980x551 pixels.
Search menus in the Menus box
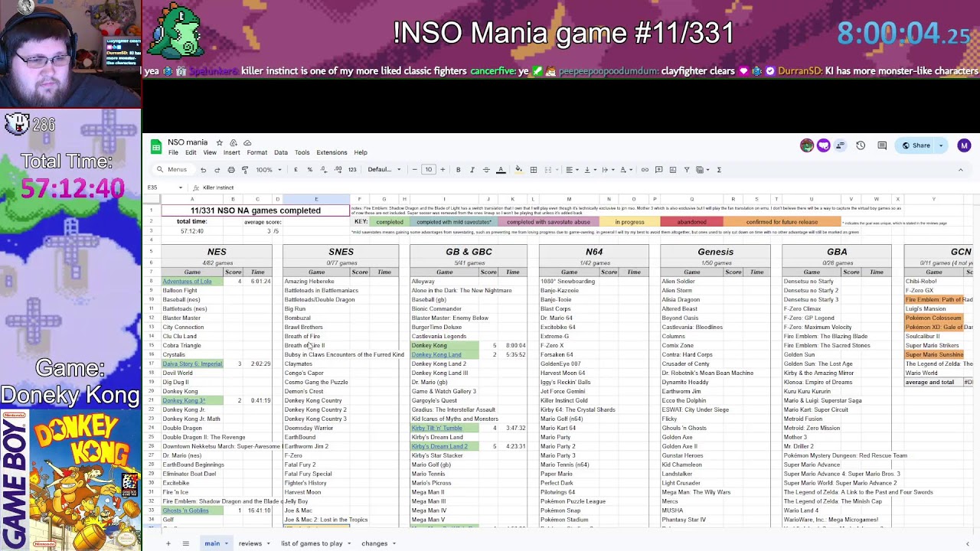[172, 170]
